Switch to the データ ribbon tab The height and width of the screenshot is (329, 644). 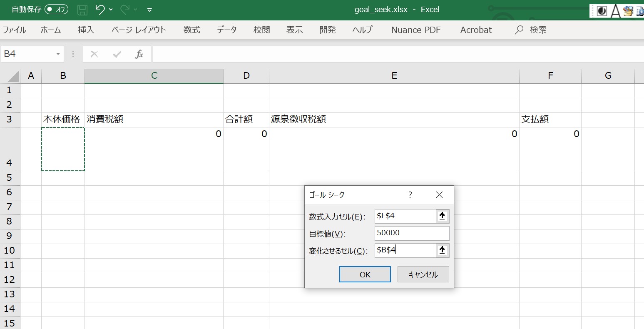pos(227,30)
